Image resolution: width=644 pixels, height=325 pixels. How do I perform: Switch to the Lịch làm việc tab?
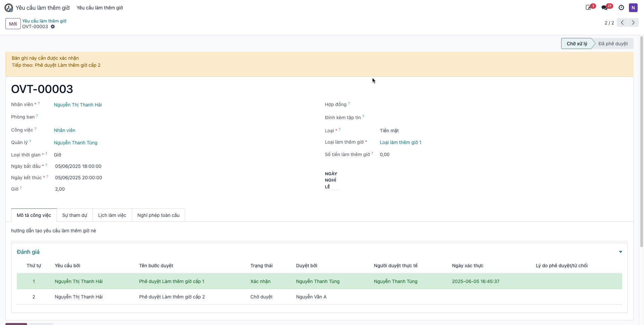coord(112,215)
